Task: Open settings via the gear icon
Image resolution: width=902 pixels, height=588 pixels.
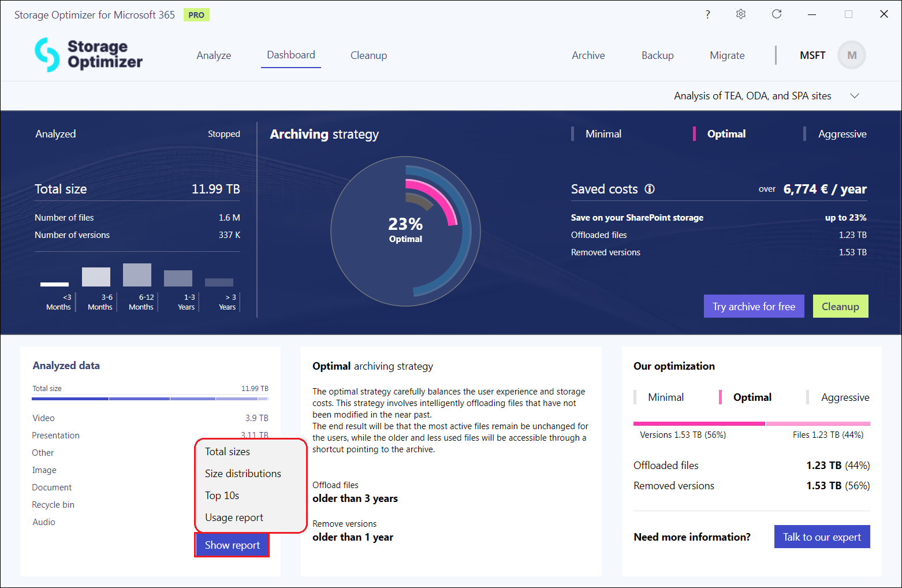Action: pyautogui.click(x=741, y=14)
